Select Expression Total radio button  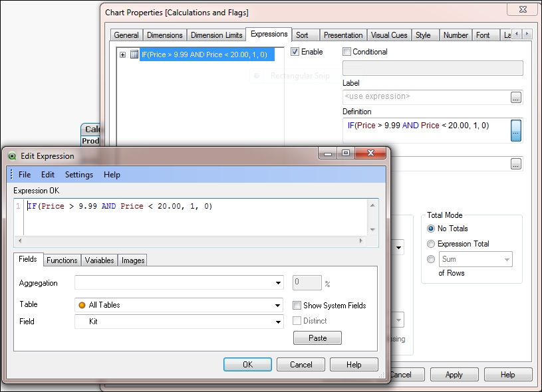click(431, 244)
